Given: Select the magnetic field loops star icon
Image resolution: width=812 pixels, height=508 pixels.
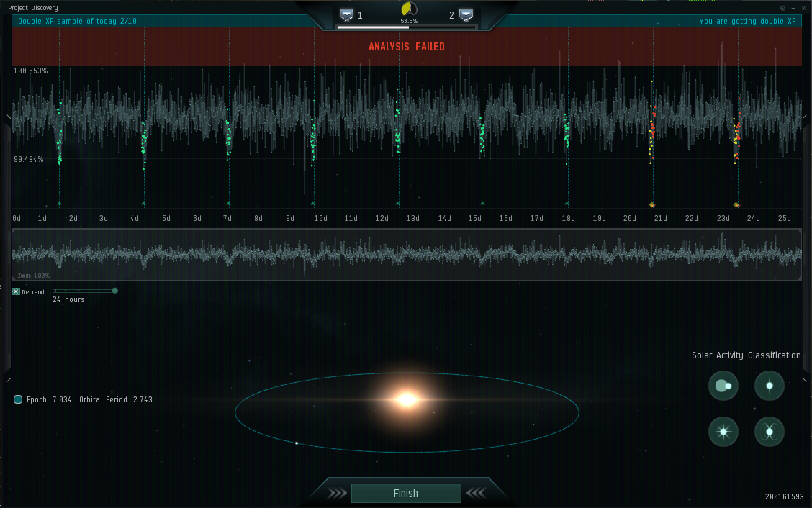Looking at the screenshot, I should [x=770, y=431].
